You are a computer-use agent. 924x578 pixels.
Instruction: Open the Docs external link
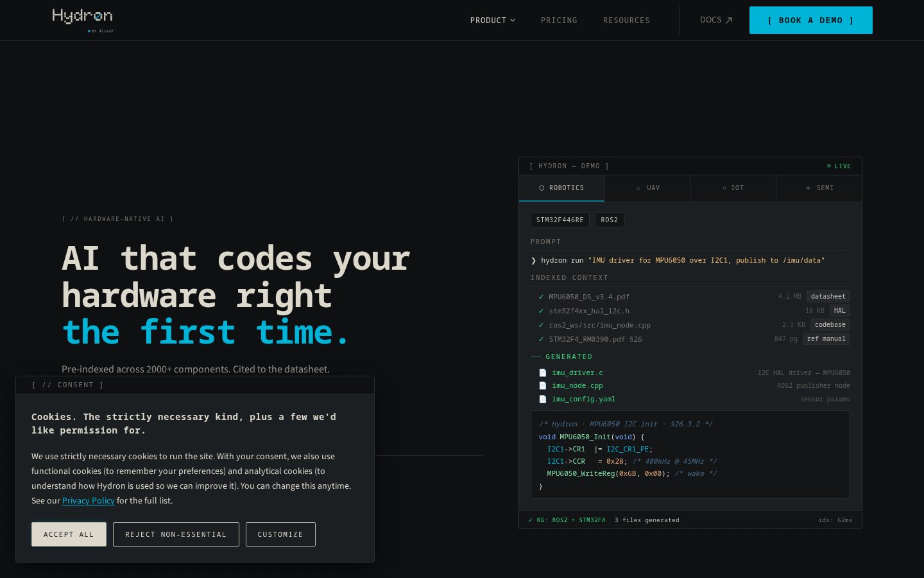(716, 20)
